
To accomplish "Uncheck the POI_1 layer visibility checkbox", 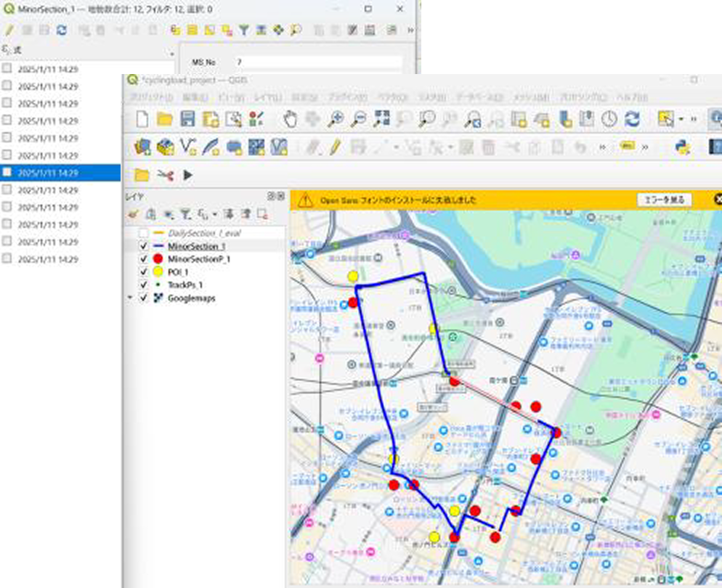I will [x=143, y=271].
